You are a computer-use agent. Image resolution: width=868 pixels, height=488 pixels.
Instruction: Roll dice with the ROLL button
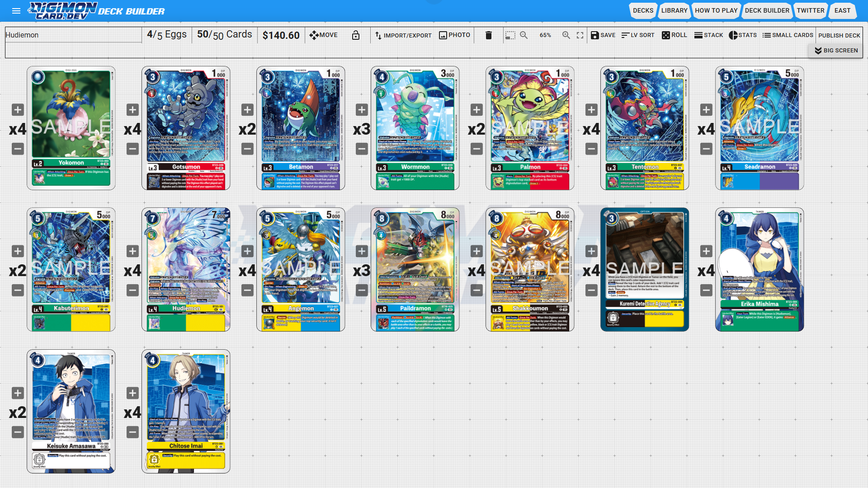(x=675, y=35)
